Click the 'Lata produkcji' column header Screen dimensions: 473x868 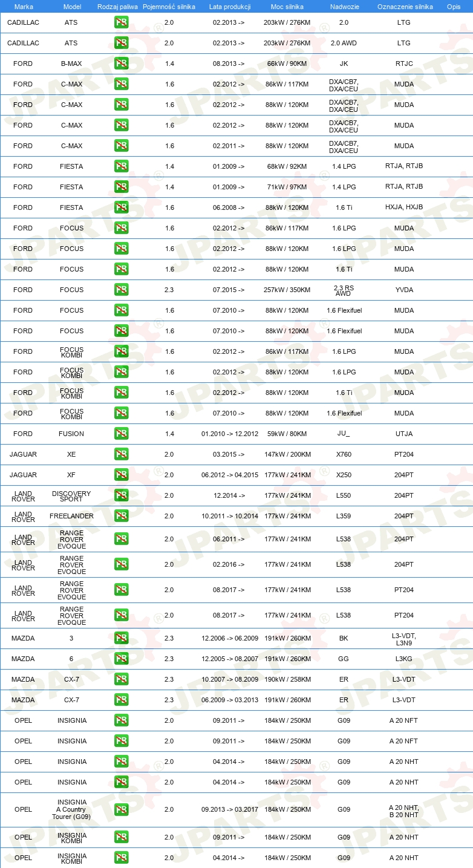[230, 7]
